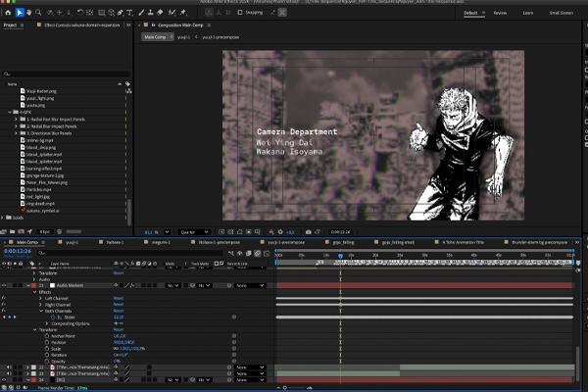Expand the Left Channel effect

click(40, 299)
